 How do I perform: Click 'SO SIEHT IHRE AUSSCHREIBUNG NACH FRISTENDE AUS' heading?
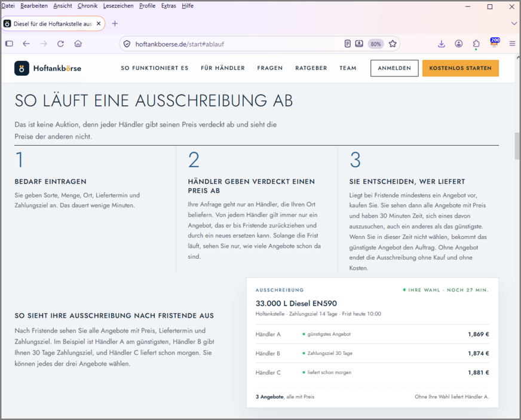tap(114, 315)
